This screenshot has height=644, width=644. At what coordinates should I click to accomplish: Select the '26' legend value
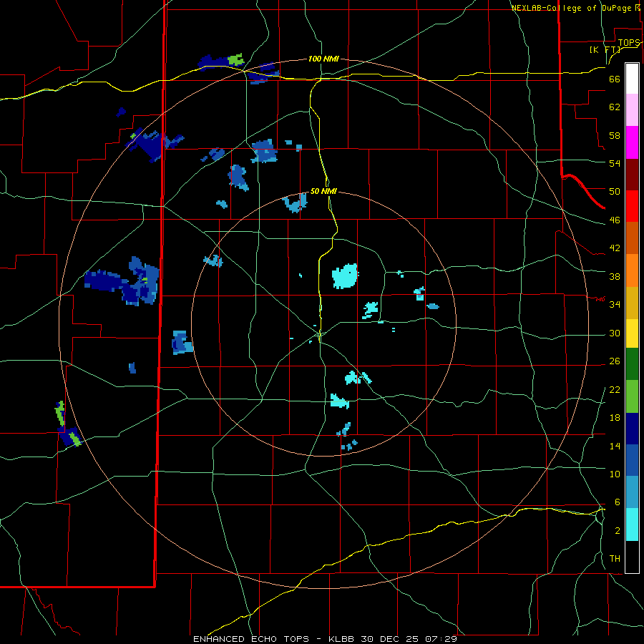(x=615, y=361)
